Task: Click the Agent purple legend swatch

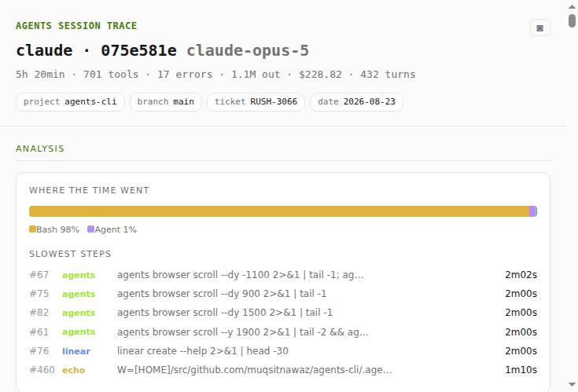Action: [x=90, y=229]
